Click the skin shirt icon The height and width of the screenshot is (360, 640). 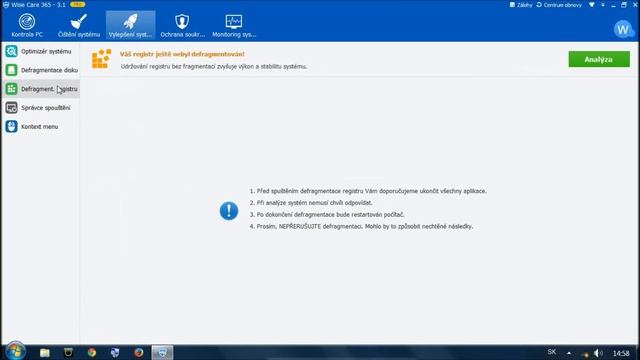(x=591, y=5)
